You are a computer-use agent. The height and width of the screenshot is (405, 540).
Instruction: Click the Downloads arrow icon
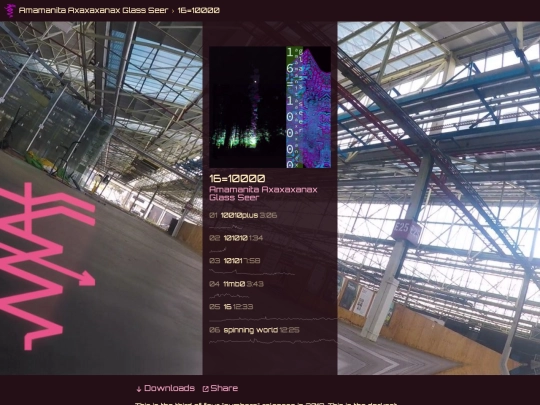139,389
